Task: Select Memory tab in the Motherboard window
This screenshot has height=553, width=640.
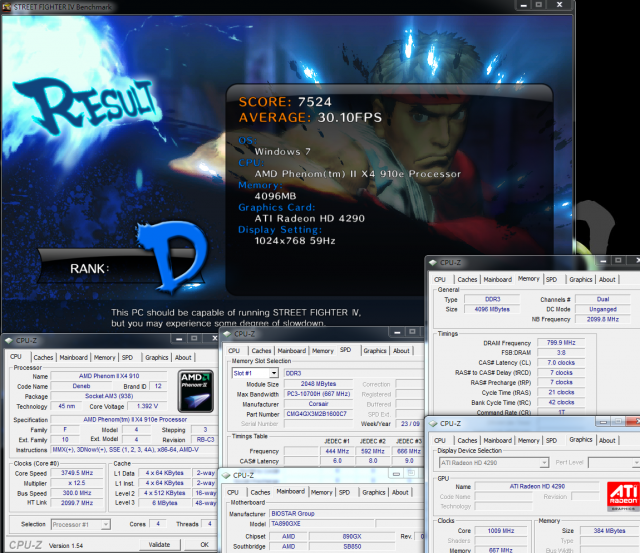Action: (322, 492)
